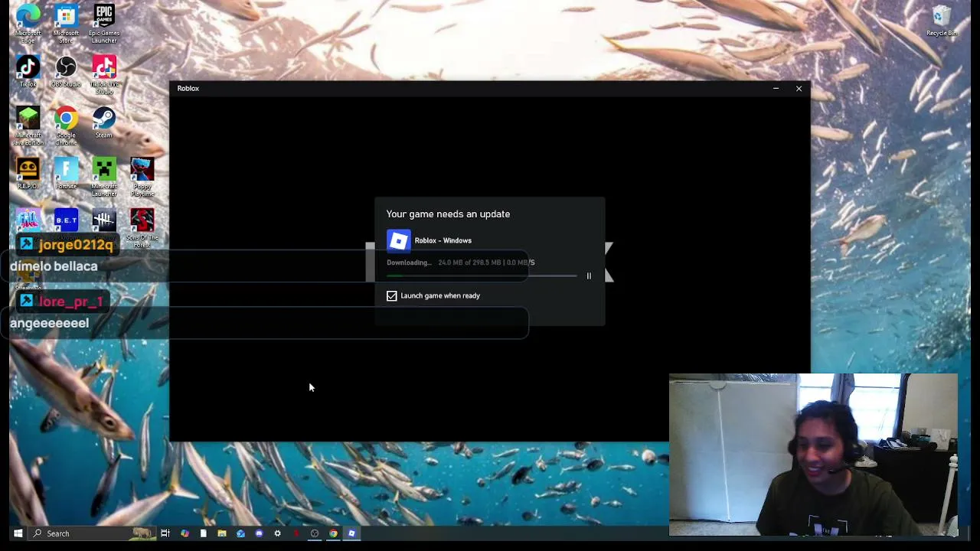Open Settings gear from the taskbar
980x551 pixels.
[x=277, y=533]
